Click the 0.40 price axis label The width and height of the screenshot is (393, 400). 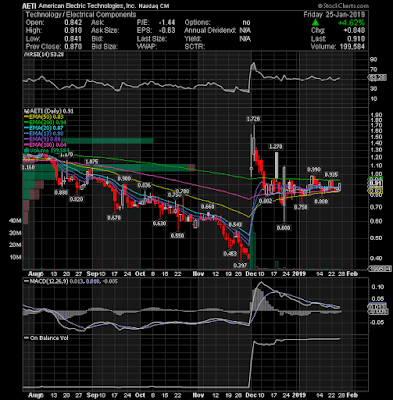pyautogui.click(x=376, y=258)
